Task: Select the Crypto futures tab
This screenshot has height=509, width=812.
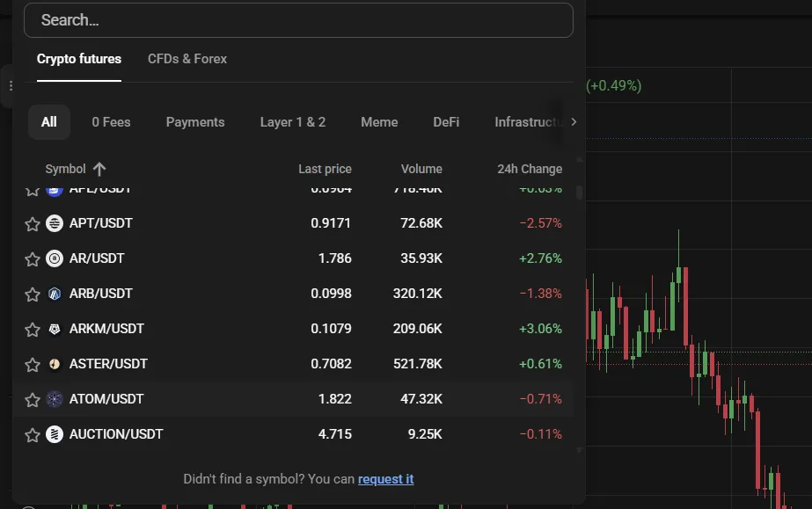Action: [78, 59]
